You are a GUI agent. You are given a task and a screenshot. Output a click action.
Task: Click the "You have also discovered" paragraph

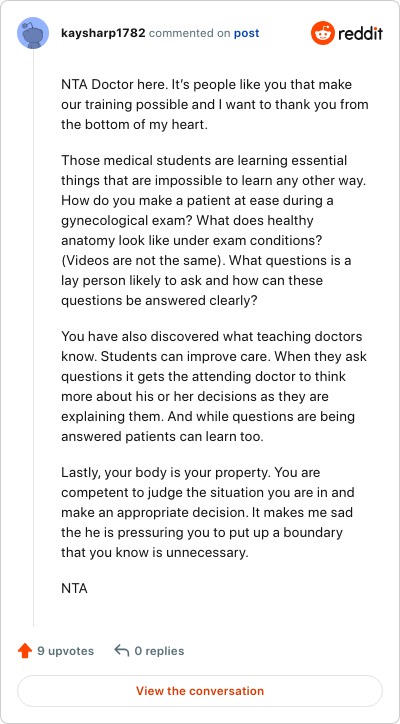click(214, 386)
